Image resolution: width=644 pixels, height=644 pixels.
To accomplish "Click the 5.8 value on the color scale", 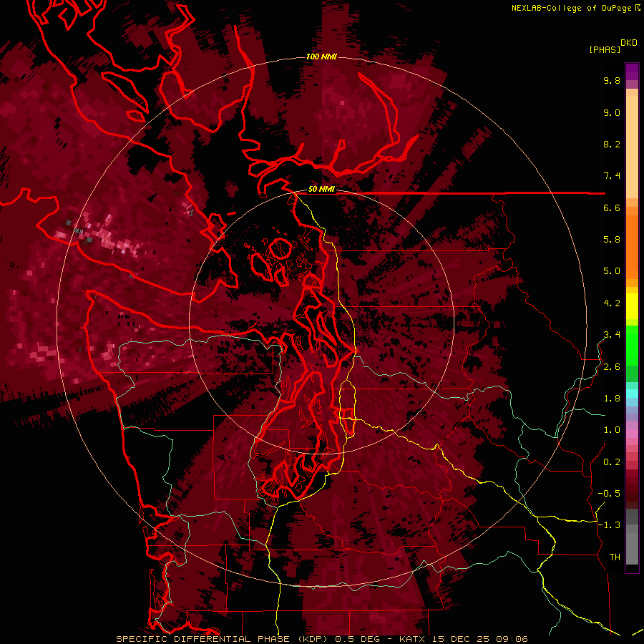I will [x=612, y=239].
